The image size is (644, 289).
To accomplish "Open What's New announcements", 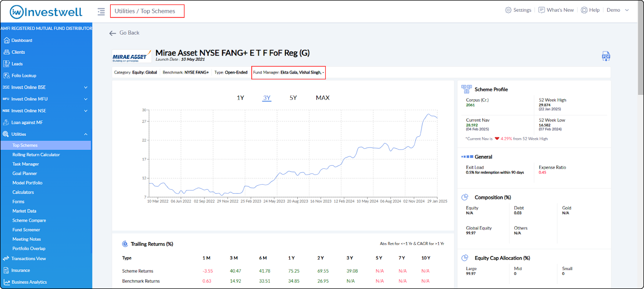I will point(556,10).
